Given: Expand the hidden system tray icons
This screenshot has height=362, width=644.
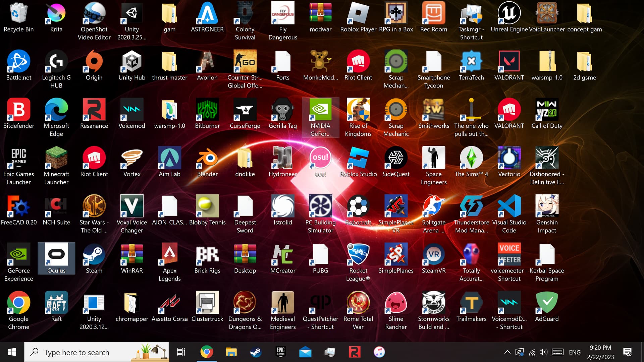Looking at the screenshot, I should pos(507,352).
